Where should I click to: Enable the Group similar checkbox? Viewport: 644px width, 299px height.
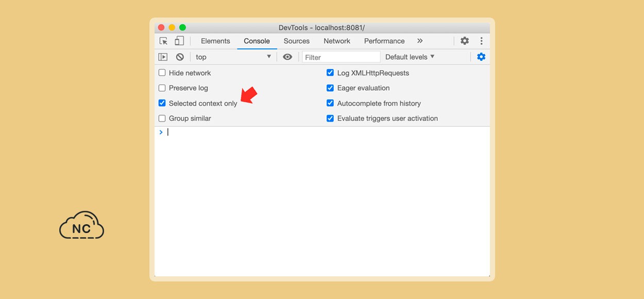(162, 118)
